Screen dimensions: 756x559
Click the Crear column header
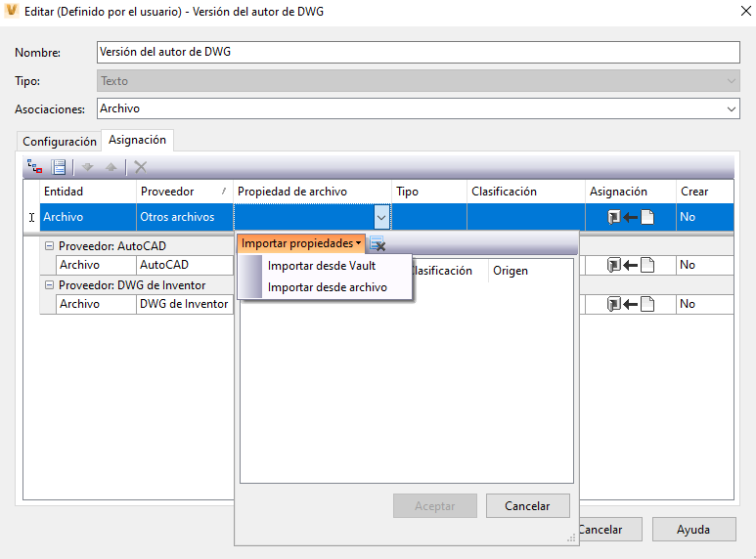(704, 192)
